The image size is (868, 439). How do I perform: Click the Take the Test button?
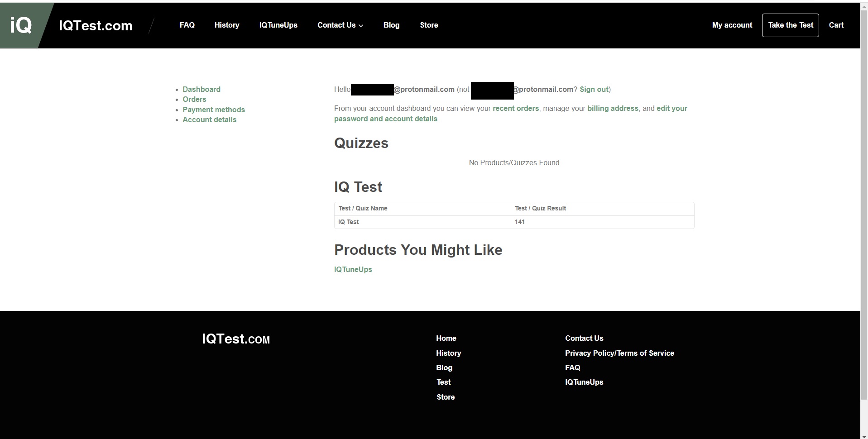[x=791, y=25]
